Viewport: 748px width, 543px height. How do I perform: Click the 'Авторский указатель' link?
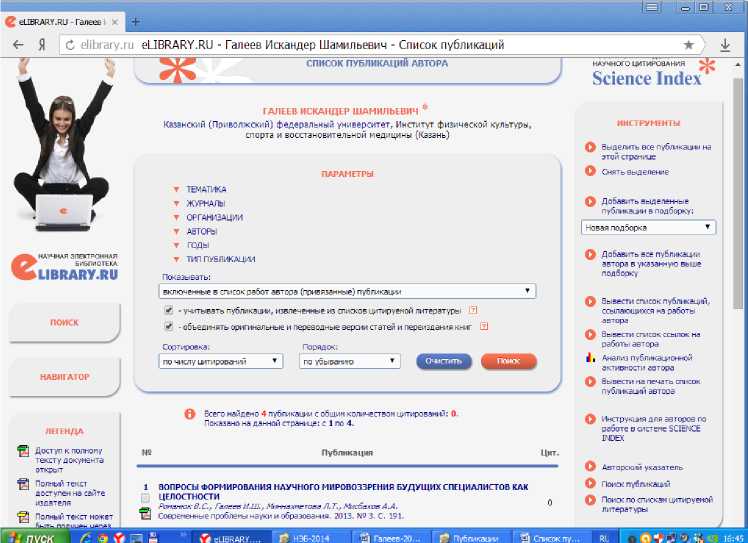tap(642, 467)
